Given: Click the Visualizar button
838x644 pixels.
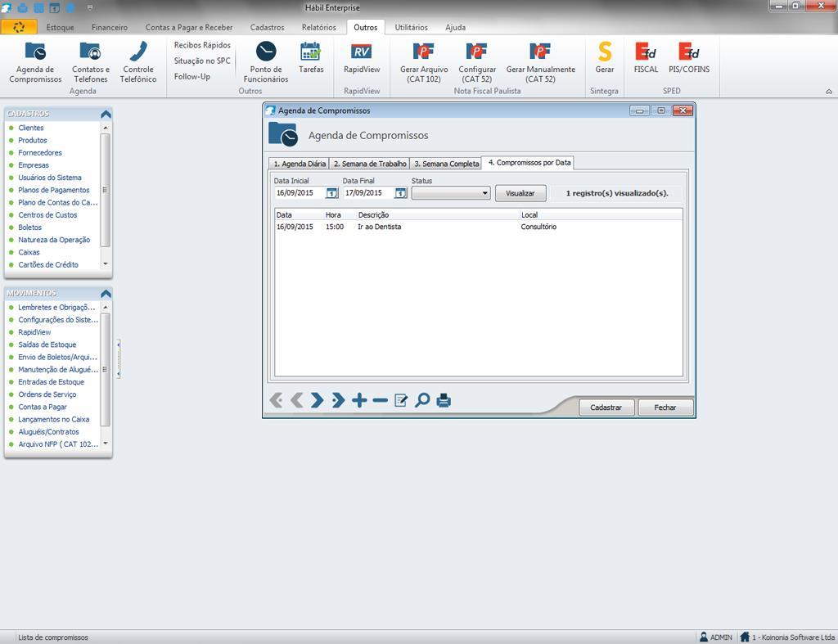Looking at the screenshot, I should (x=520, y=193).
